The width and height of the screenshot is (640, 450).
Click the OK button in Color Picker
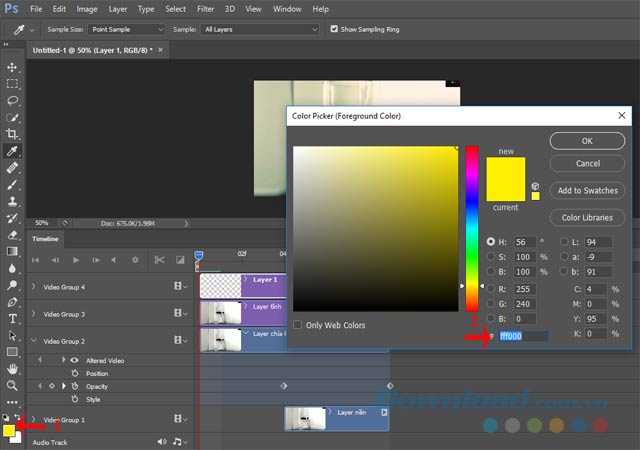(x=587, y=141)
